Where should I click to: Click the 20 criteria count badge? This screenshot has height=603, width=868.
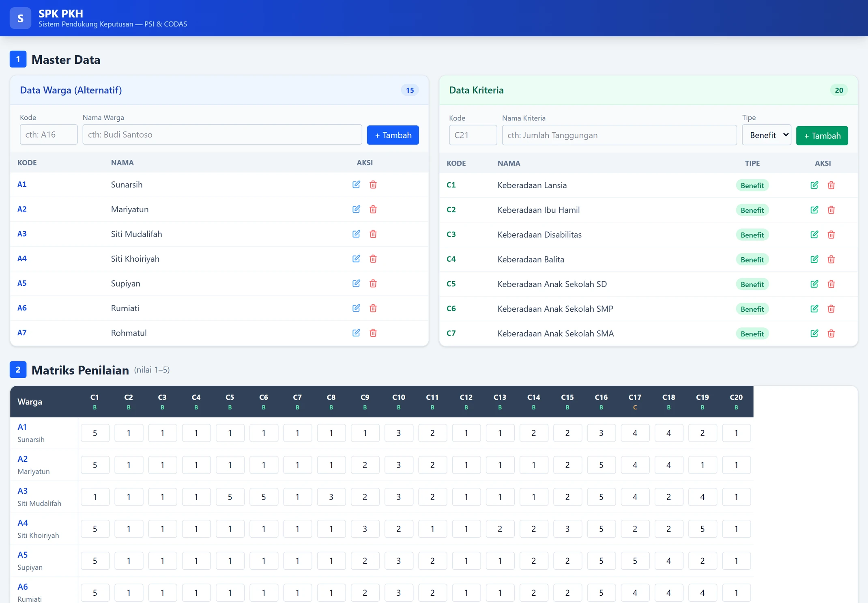pos(839,90)
